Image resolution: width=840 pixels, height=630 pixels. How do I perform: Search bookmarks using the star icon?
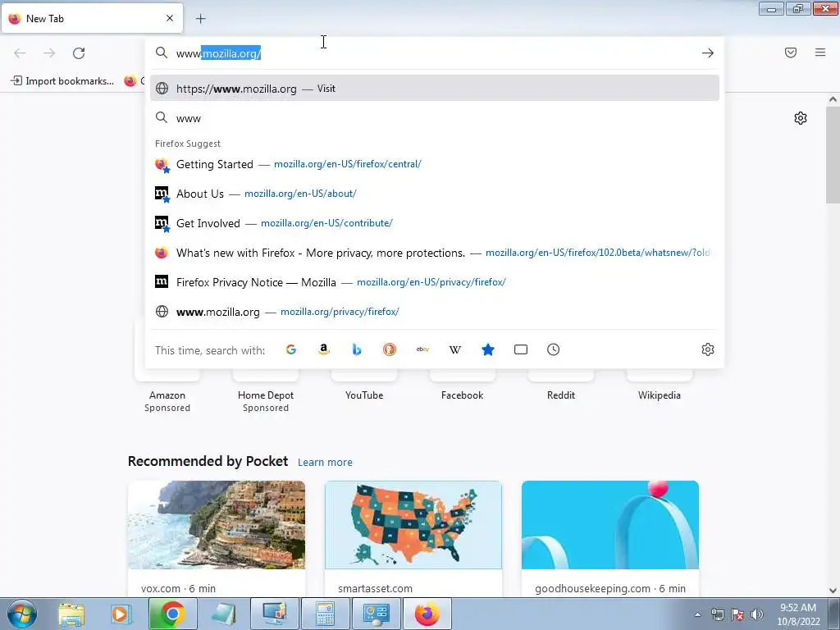[x=488, y=349]
